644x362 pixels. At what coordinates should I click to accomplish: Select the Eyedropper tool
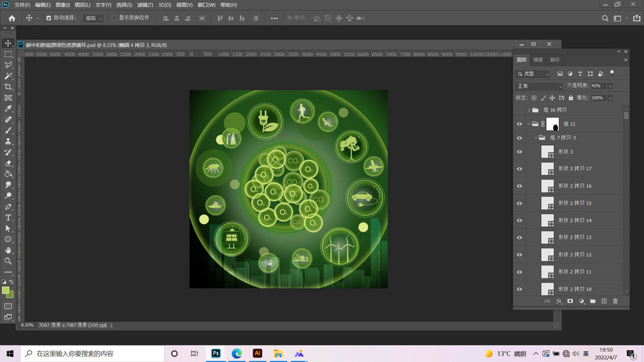[8, 108]
